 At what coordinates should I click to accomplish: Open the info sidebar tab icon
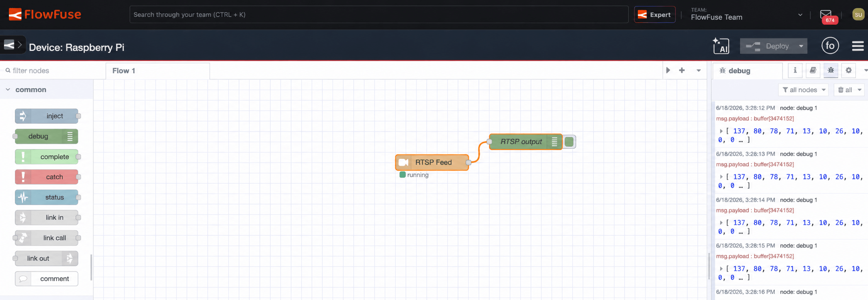pos(795,70)
